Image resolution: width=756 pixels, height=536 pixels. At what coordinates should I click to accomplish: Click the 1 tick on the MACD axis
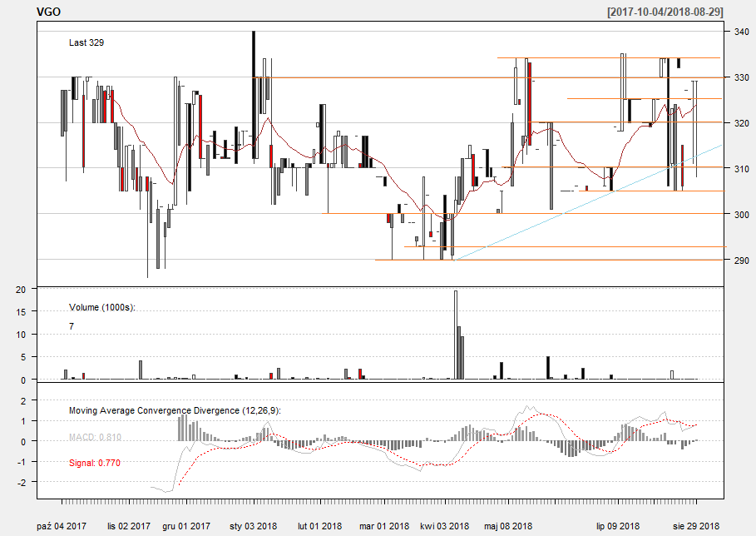click(x=22, y=420)
